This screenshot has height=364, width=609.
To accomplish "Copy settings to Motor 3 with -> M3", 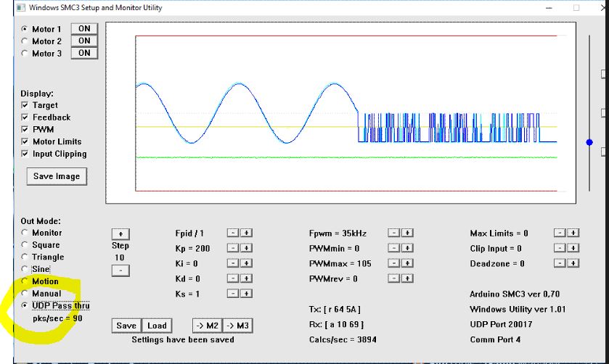I will tap(237, 326).
